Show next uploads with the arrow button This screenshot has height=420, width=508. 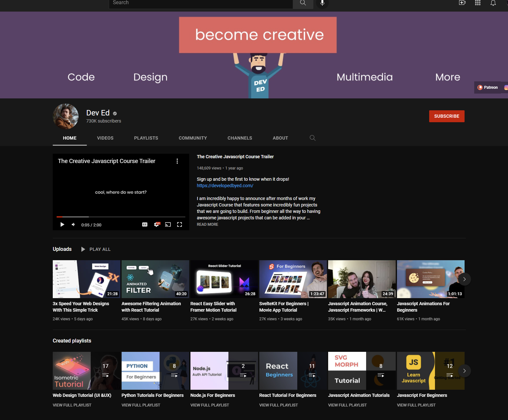(x=464, y=279)
